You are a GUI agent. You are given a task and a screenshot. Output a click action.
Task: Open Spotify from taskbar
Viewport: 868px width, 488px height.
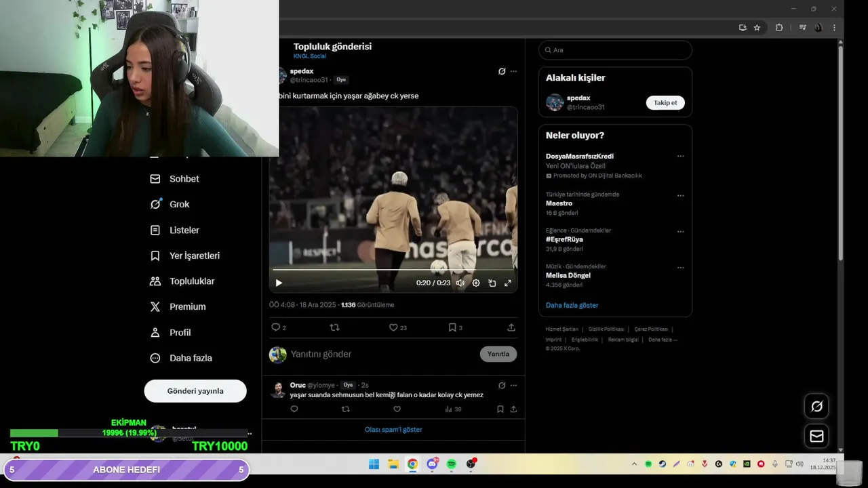pyautogui.click(x=452, y=464)
